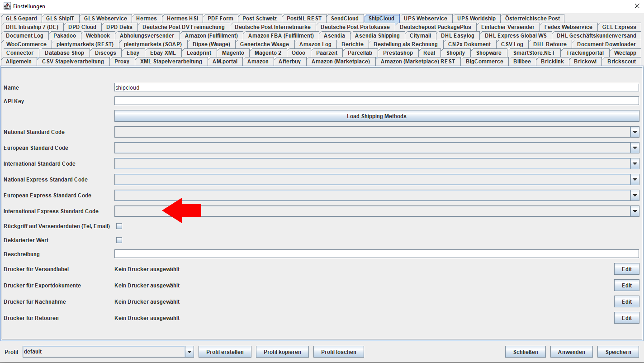Click Load Shipping Methods button
The width and height of the screenshot is (644, 363).
click(x=377, y=116)
